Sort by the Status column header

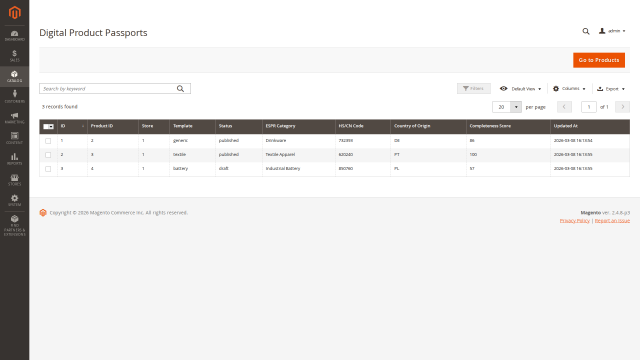point(239,126)
